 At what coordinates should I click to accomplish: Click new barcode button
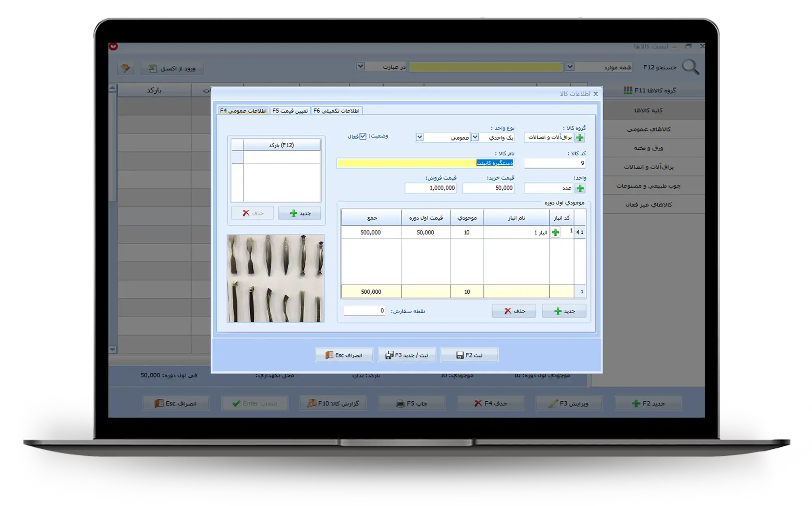300,213
